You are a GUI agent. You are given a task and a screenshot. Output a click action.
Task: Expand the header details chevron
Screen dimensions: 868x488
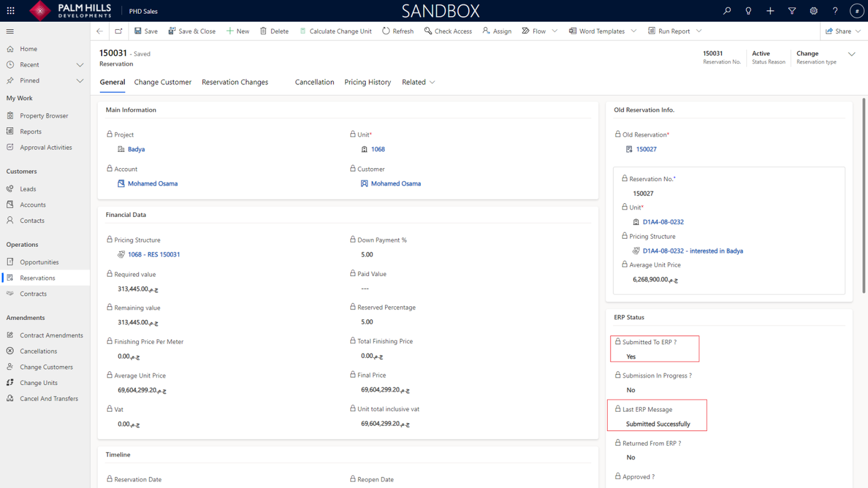[852, 55]
